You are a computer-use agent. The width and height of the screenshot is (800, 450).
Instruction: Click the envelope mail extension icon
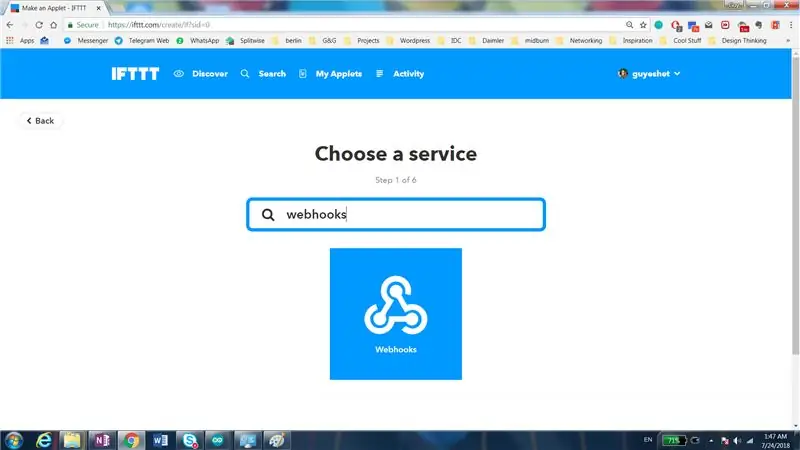(709, 24)
